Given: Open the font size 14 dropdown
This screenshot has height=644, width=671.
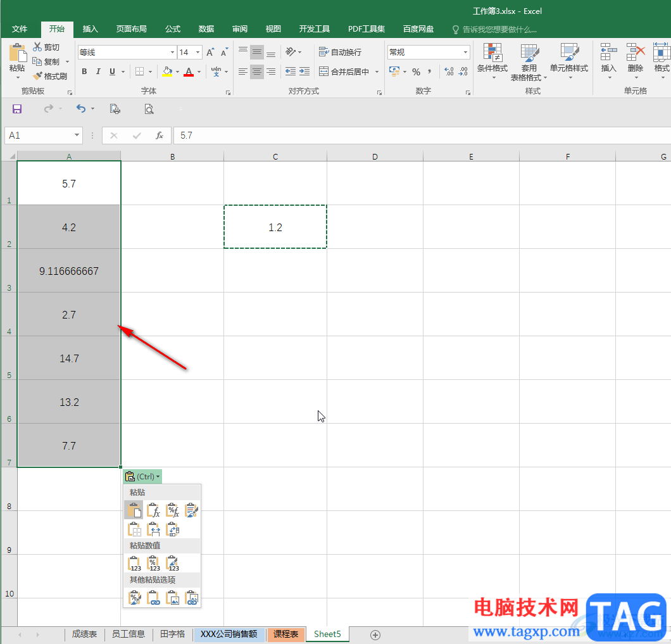Looking at the screenshot, I should tap(198, 52).
